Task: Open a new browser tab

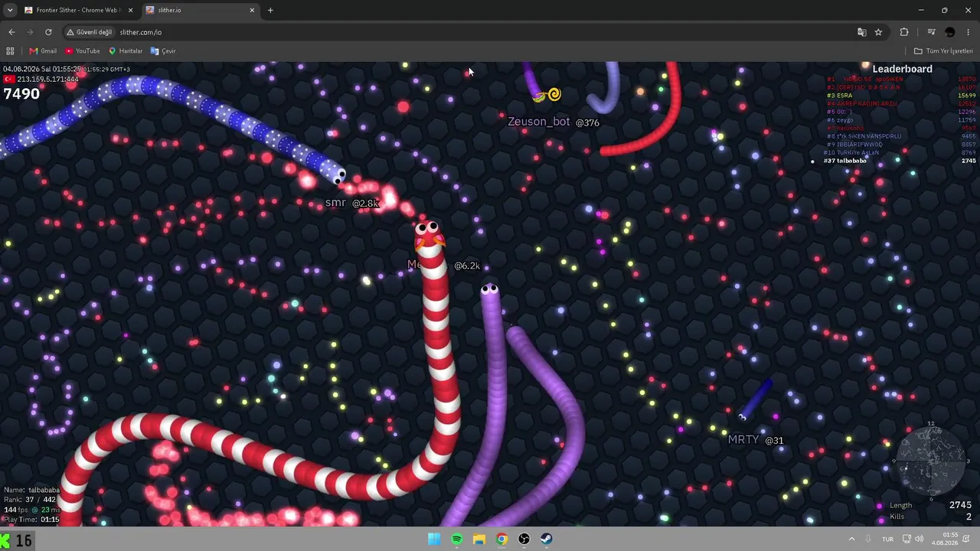Action: pos(270,10)
